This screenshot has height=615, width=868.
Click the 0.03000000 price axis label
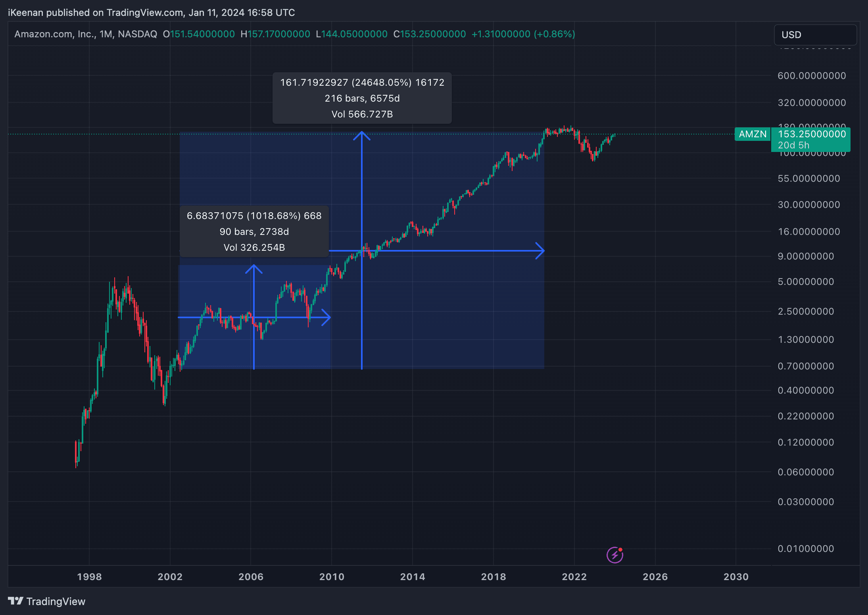coord(806,502)
